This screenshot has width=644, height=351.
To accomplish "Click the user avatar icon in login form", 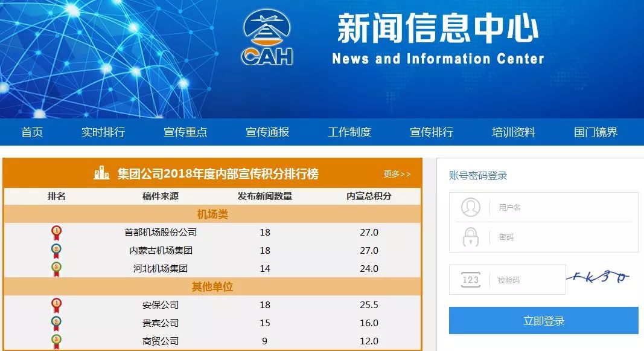I will [x=470, y=207].
